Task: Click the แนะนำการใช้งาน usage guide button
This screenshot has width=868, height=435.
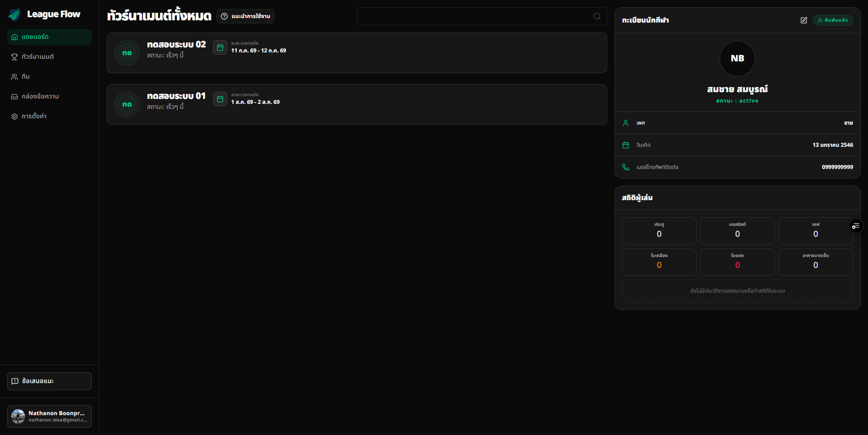Action: (x=245, y=16)
